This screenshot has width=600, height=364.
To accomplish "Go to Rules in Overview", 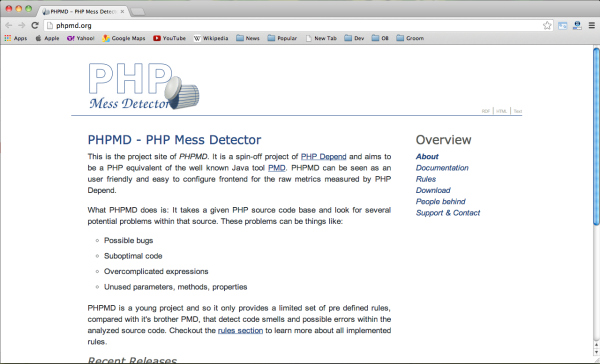I will 426,179.
